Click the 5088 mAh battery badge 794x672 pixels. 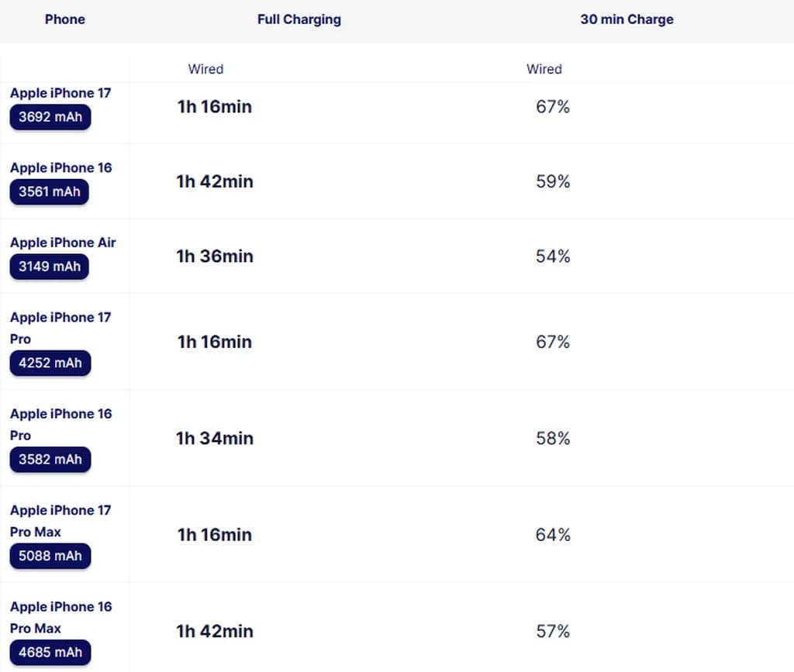click(50, 556)
